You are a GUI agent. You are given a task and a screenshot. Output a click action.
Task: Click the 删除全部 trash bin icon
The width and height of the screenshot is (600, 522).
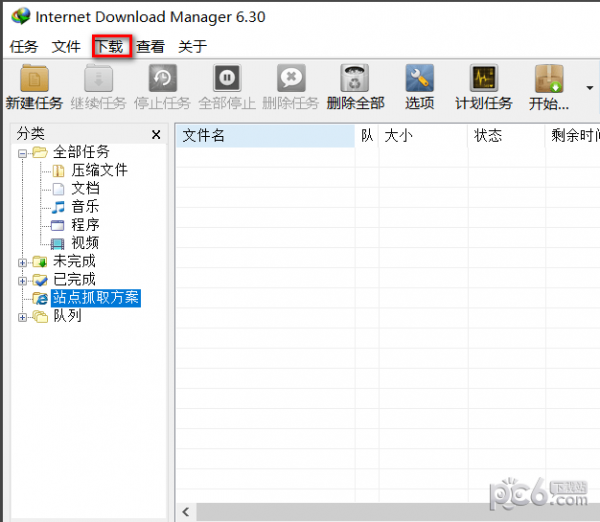tap(355, 78)
